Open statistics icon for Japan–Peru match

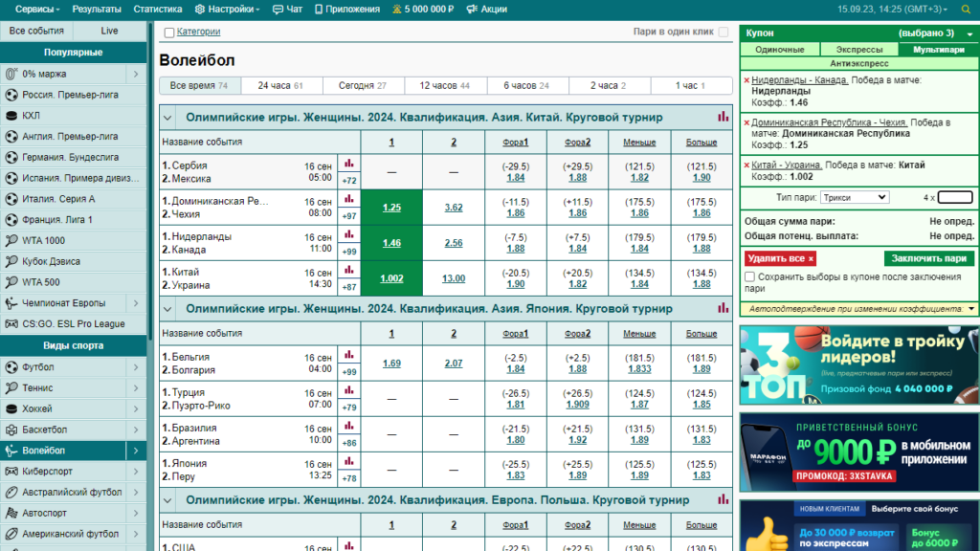(348, 462)
